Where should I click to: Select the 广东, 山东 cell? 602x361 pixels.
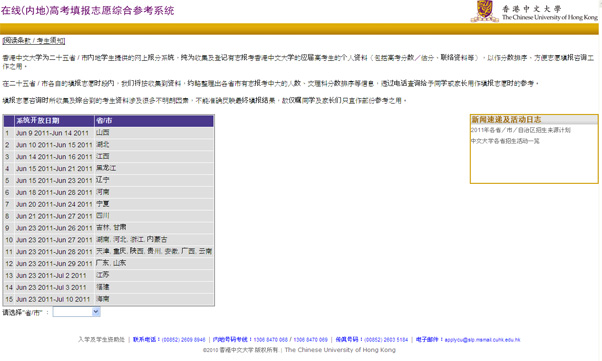(x=154, y=264)
